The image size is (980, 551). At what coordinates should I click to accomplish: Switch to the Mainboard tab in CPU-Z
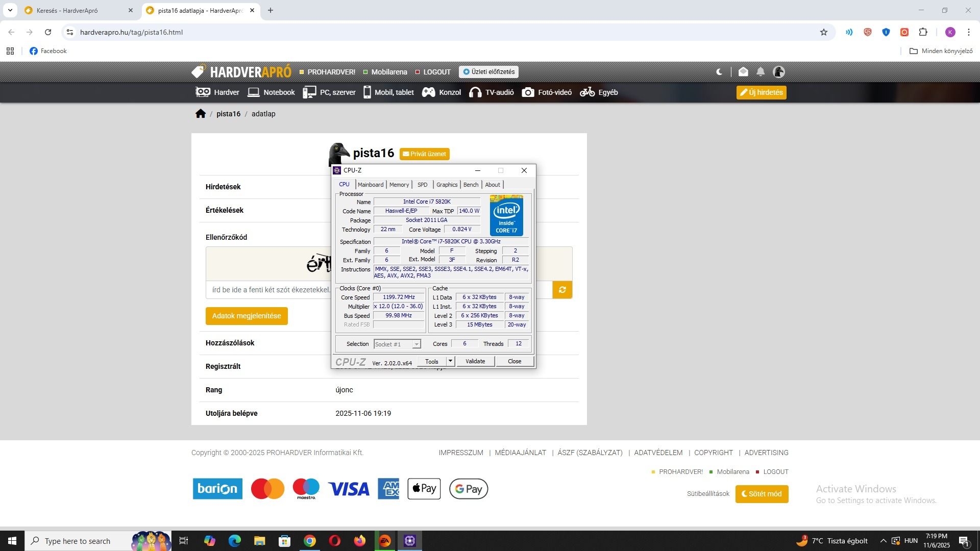coord(370,185)
